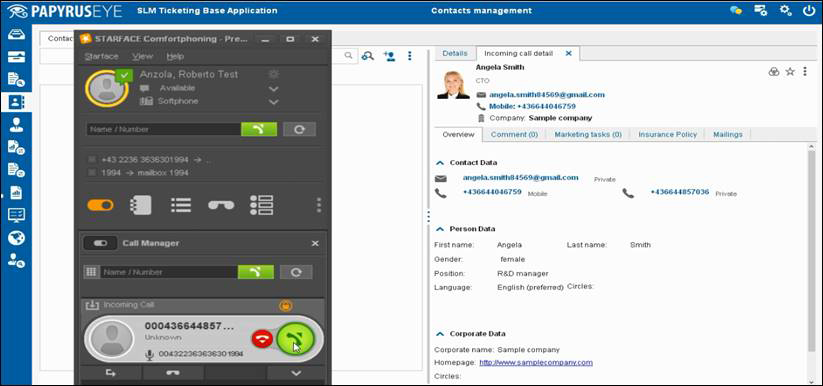Viewport: 823px width, 386px height.
Task: Click Call Manager green dial button
Action: 256,272
